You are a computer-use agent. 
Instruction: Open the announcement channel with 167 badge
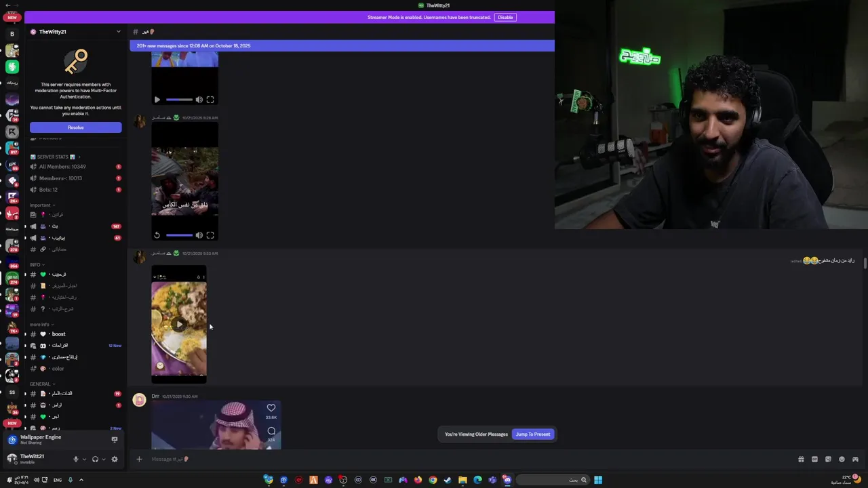(x=75, y=226)
